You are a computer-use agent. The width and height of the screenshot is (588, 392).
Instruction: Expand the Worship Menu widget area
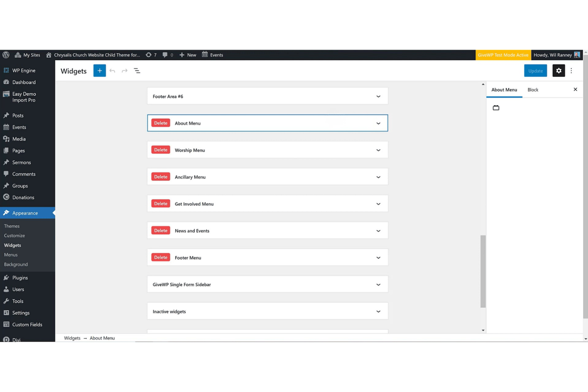378,150
